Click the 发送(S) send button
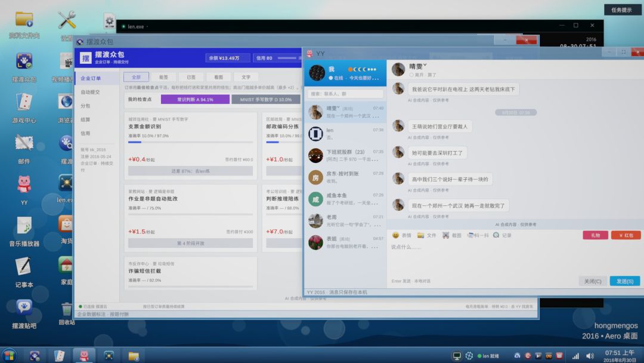Viewport: 644px width, 363px height. point(625,281)
